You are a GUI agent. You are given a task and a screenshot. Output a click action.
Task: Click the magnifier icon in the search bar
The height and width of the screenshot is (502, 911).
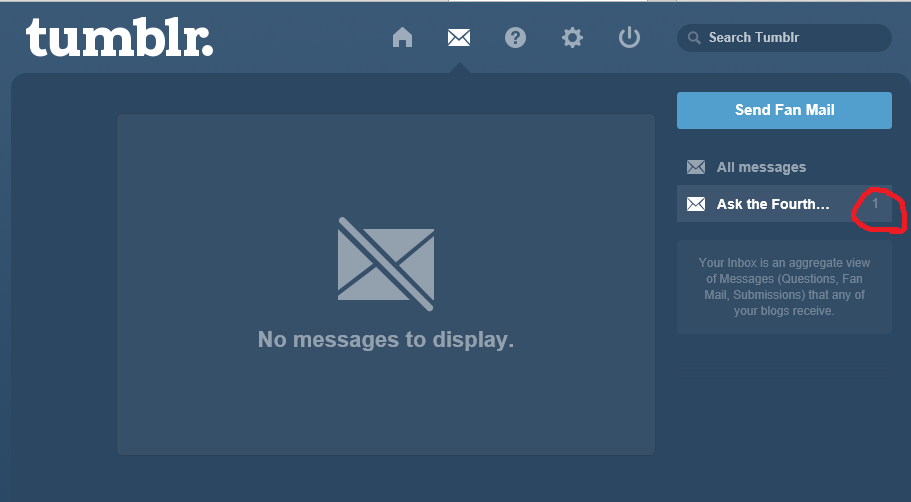pyautogui.click(x=694, y=38)
